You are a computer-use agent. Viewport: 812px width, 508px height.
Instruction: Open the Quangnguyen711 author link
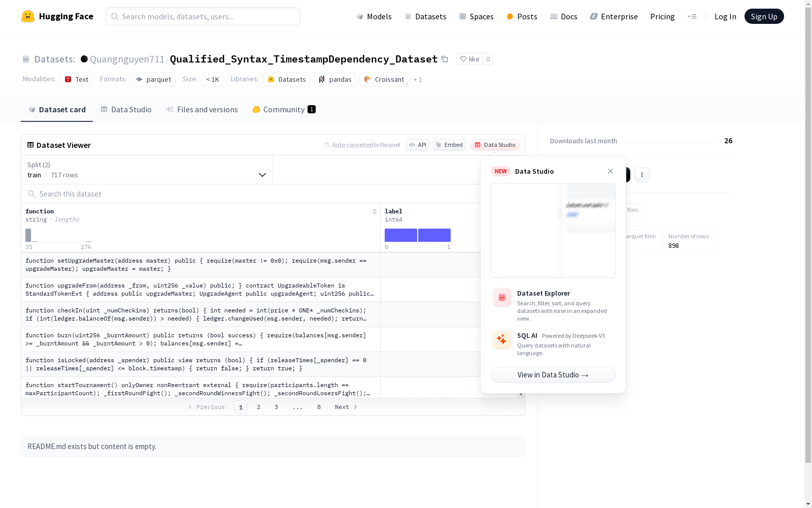click(127, 59)
